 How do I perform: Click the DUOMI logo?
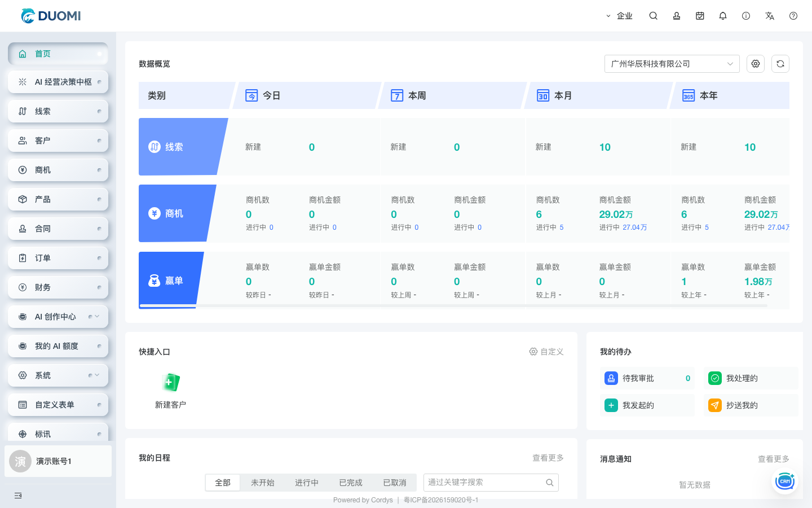coord(51,16)
